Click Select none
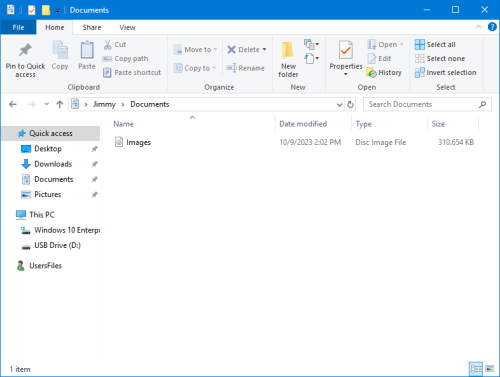This screenshot has width=500, height=377. click(x=440, y=59)
